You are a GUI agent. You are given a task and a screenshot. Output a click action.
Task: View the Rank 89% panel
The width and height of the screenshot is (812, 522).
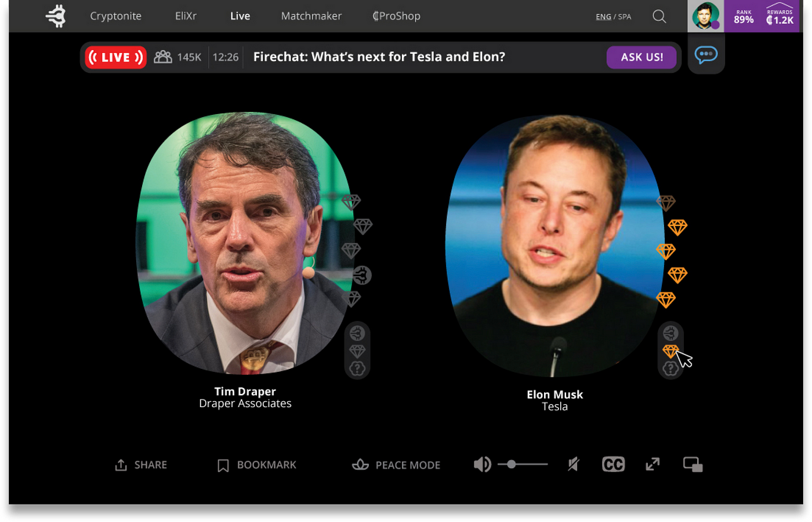coord(744,16)
